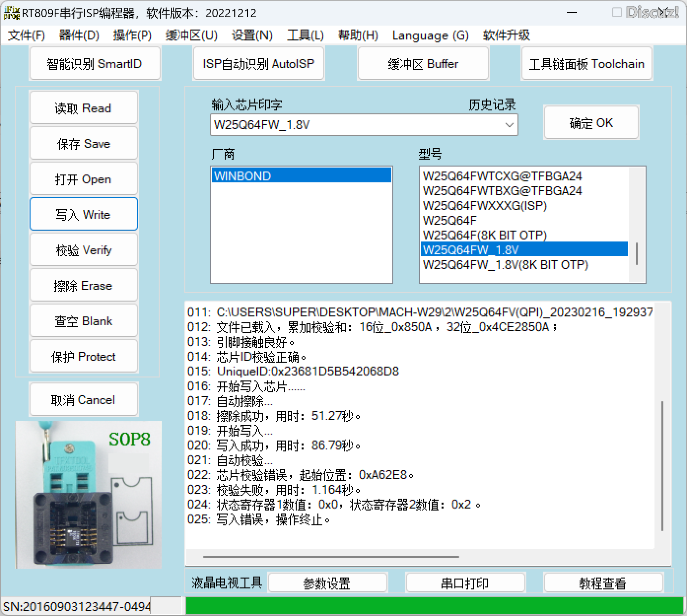Screen dimensions: 687x616
Task: Confirm with the 确定 OK button
Action: (591, 123)
